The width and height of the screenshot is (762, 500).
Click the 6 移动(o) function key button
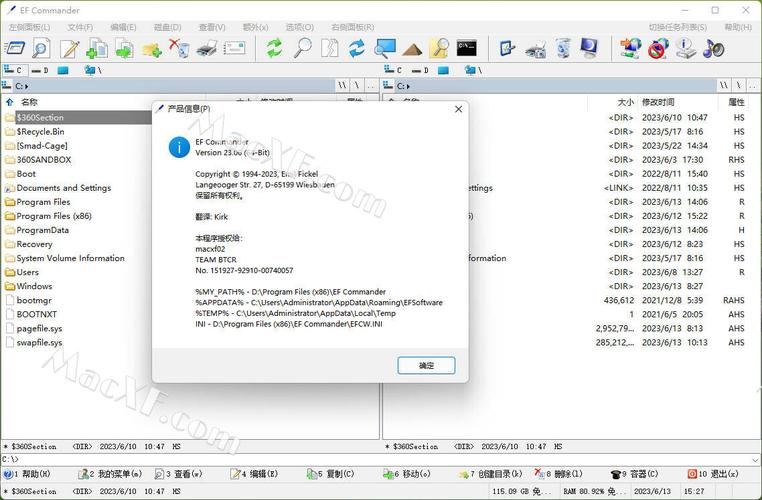coord(407,474)
